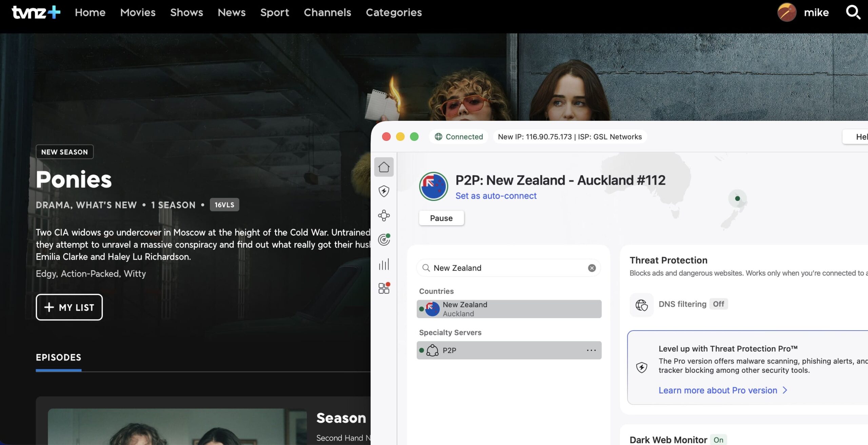Open P2P server three-dot options

pos(591,350)
